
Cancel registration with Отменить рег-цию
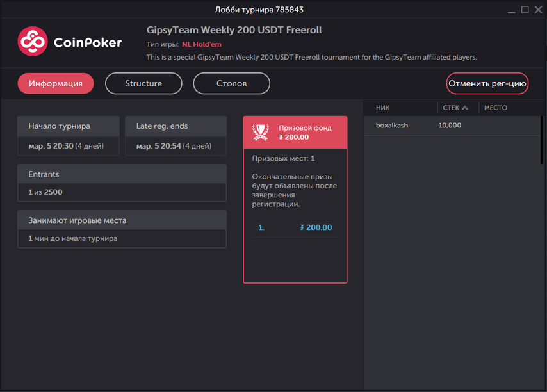(487, 83)
